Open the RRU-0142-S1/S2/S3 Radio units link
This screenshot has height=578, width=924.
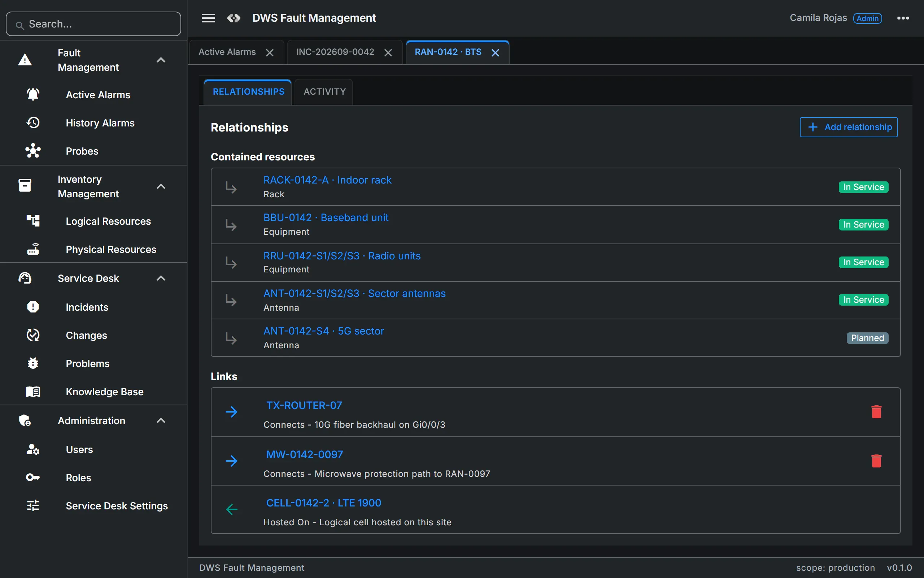click(x=342, y=256)
